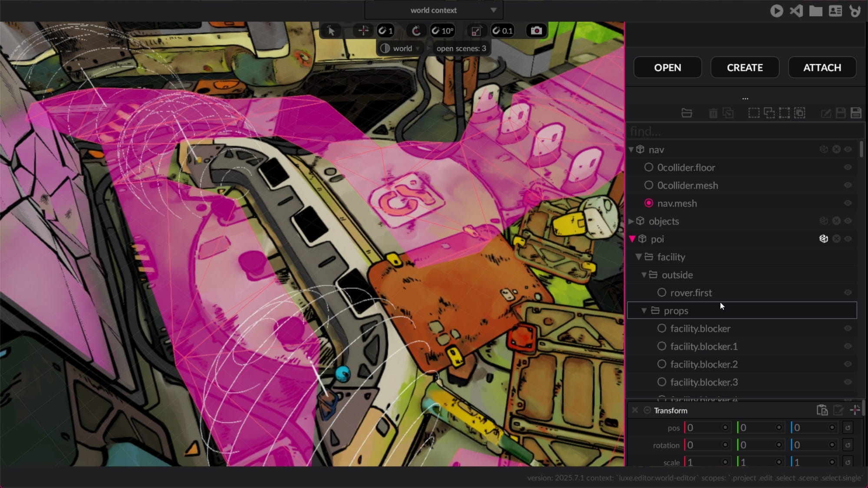Expand the objects scene node
The image size is (868, 488).
[631, 221]
